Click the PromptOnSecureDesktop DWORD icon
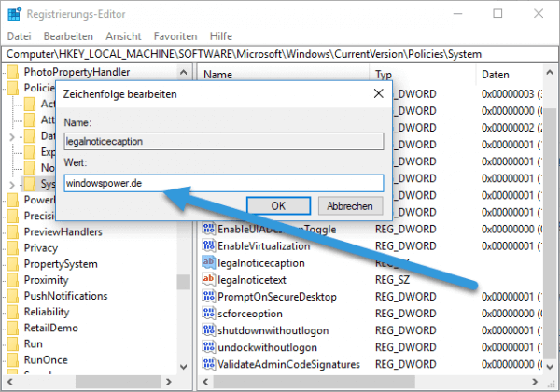Image resolution: width=560 pixels, height=392 pixels. [x=208, y=297]
